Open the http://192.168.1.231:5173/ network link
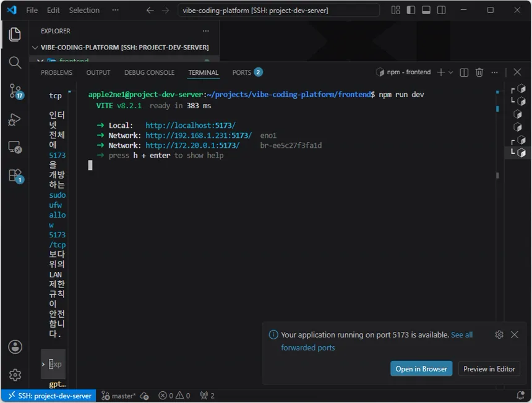Image resolution: width=532 pixels, height=403 pixels. pyautogui.click(x=199, y=135)
